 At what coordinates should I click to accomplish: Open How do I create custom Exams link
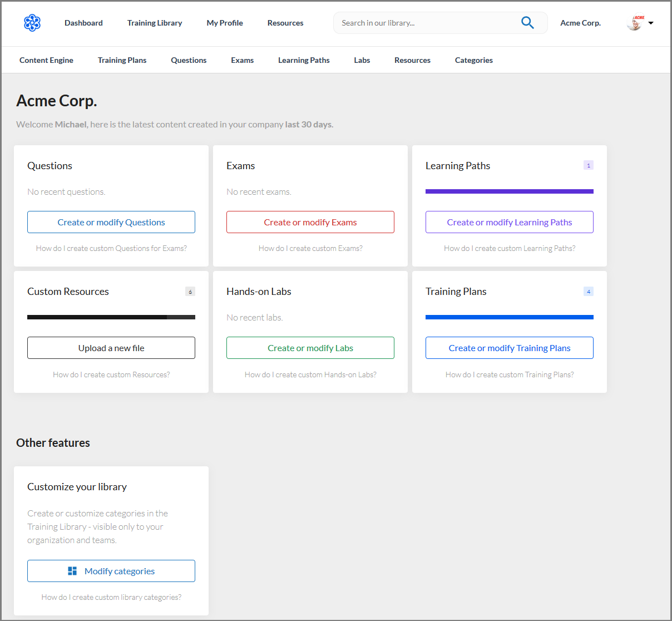coord(310,248)
